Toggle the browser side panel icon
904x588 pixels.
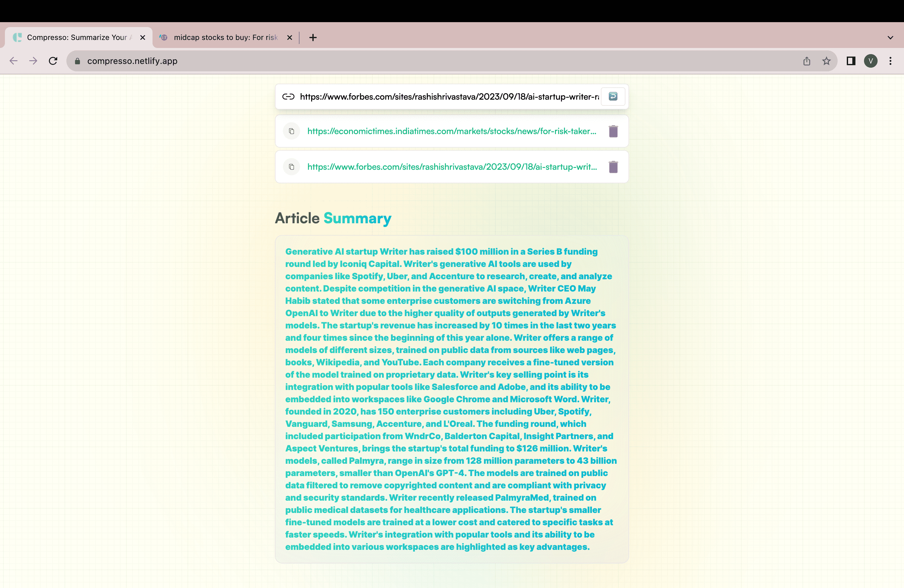pyautogui.click(x=851, y=61)
